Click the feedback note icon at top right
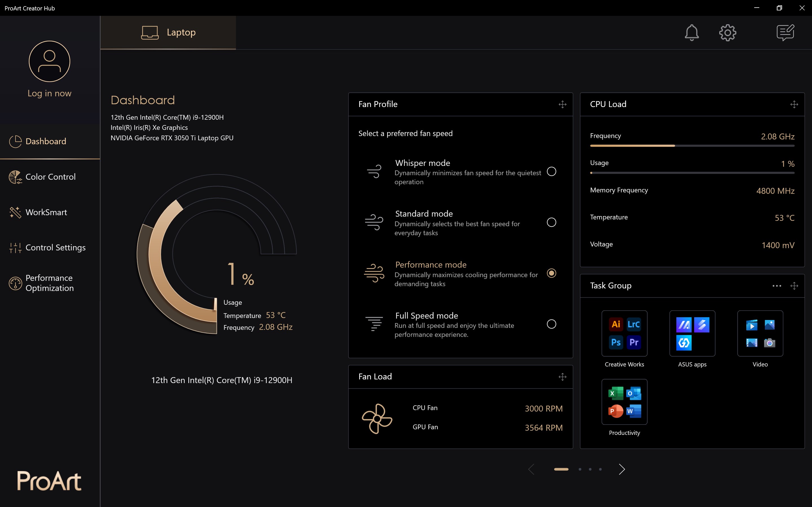Screen dimensions: 812x507 tap(785, 32)
